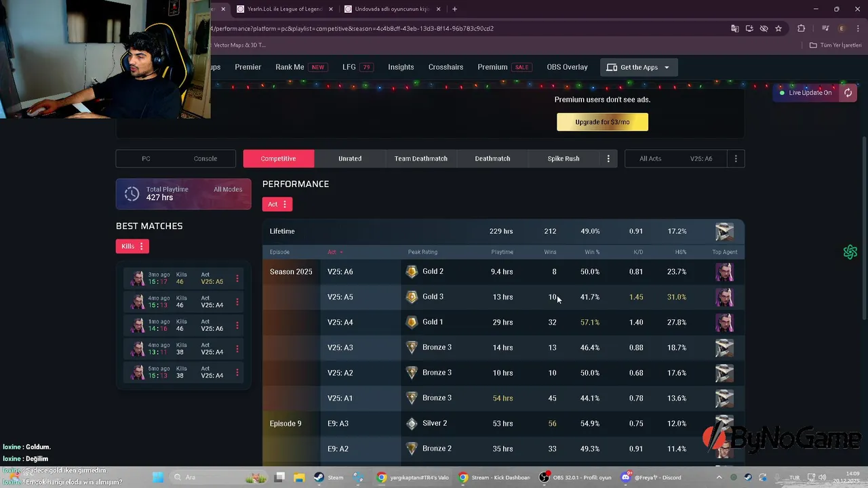Open the browser Extensions puzzle icon
This screenshot has width=868, height=488.
point(802,28)
